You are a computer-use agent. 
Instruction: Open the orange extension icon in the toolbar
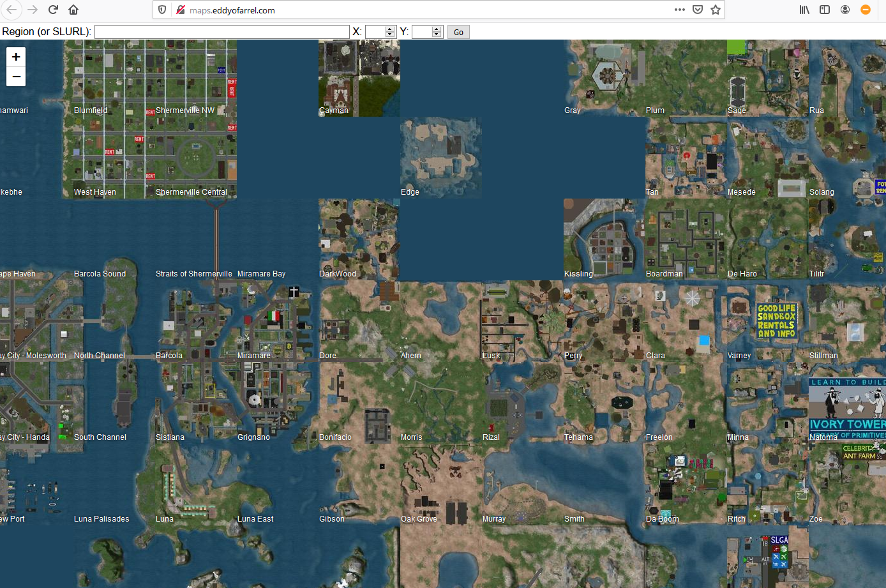866,10
